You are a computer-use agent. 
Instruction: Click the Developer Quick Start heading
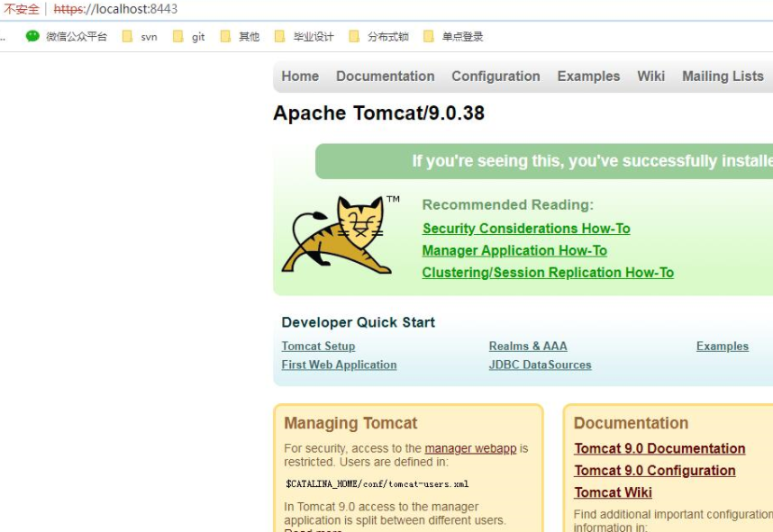click(358, 322)
